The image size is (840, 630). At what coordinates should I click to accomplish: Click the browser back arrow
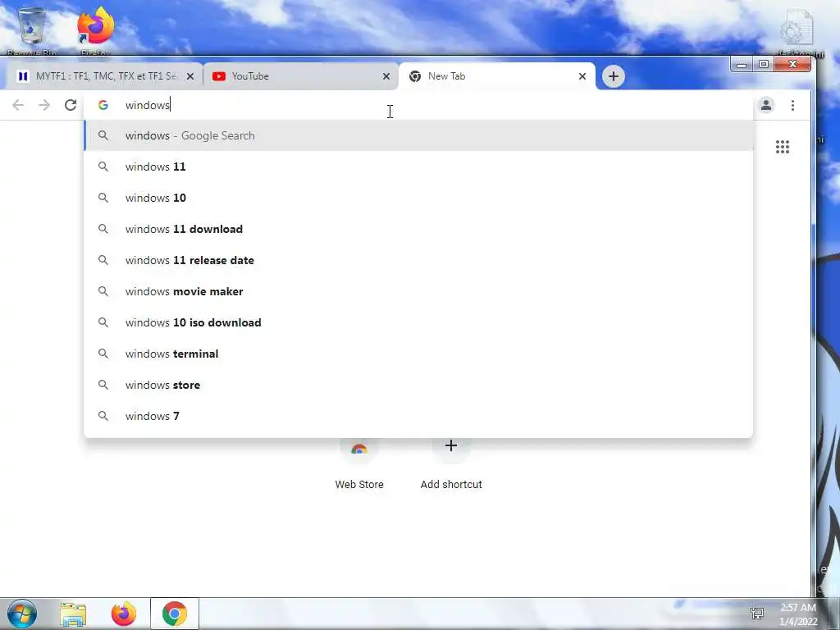point(18,105)
